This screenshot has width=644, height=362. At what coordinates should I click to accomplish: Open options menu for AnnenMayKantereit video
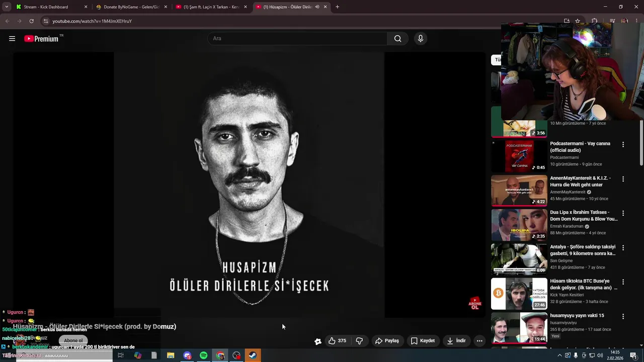click(x=623, y=179)
